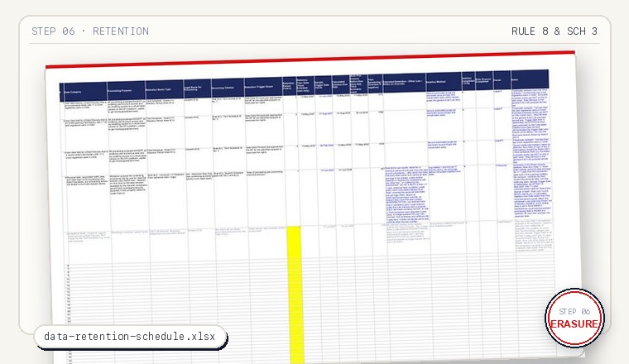
Task: Click the Notes column header
Action: [x=530, y=79]
